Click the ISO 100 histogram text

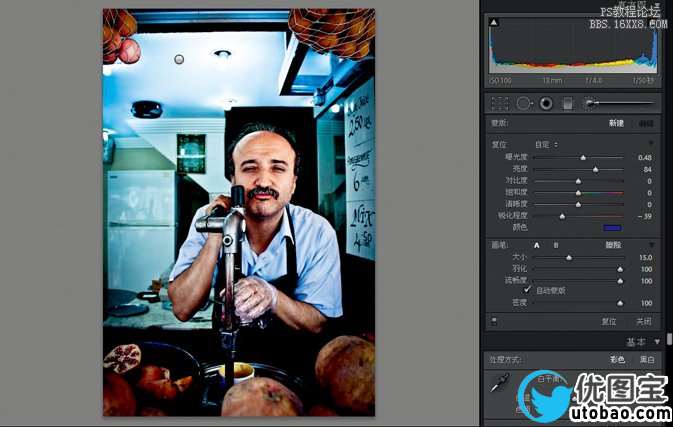tap(500, 81)
